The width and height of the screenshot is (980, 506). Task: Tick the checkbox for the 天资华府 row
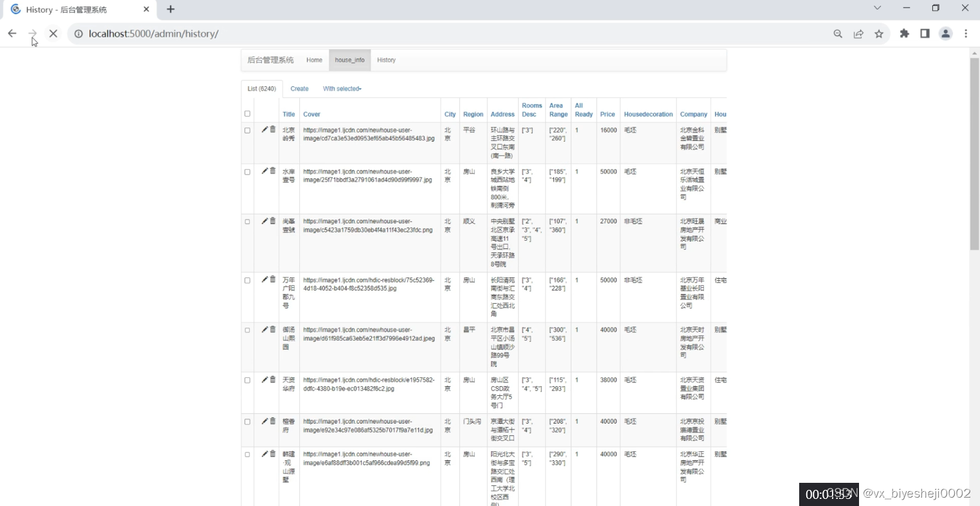[247, 380]
